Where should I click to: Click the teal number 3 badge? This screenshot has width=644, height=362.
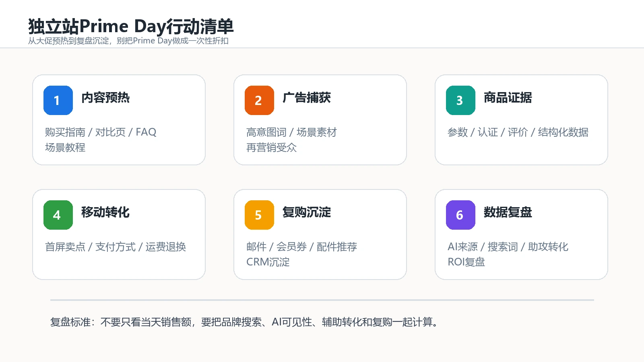coord(460,100)
